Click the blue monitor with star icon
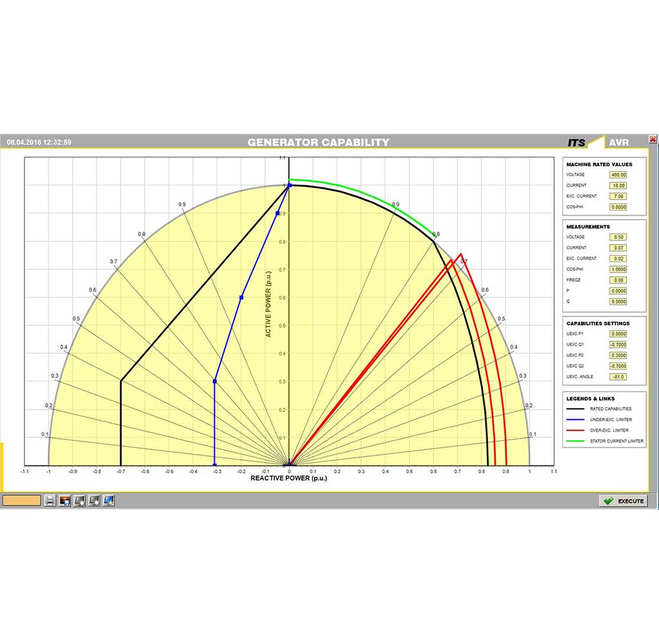 [109, 500]
